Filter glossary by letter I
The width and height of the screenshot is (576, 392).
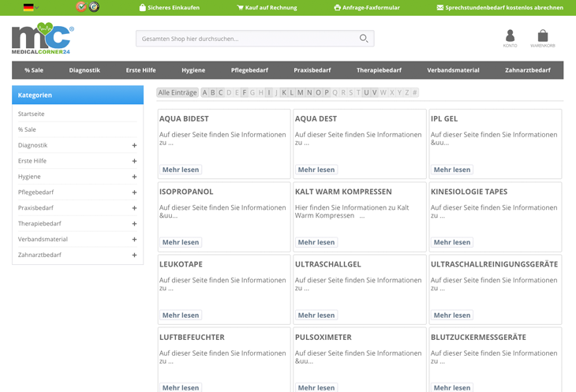269,92
